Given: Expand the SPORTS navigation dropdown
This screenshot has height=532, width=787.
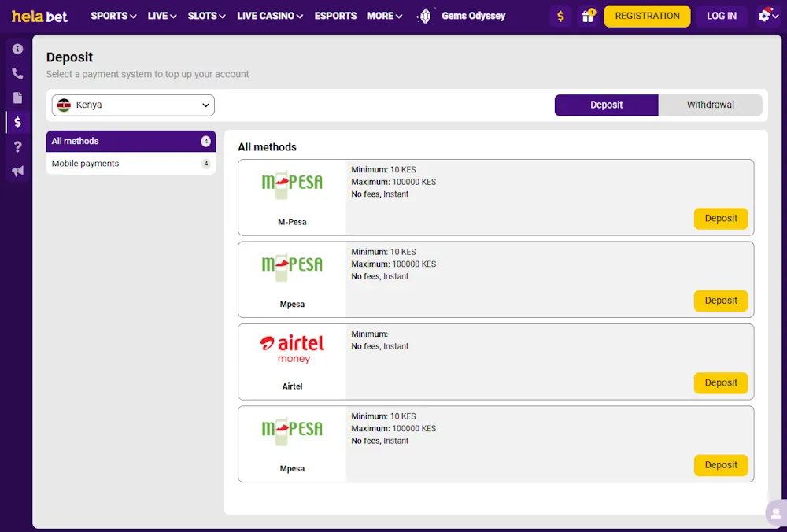Looking at the screenshot, I should coord(113,16).
